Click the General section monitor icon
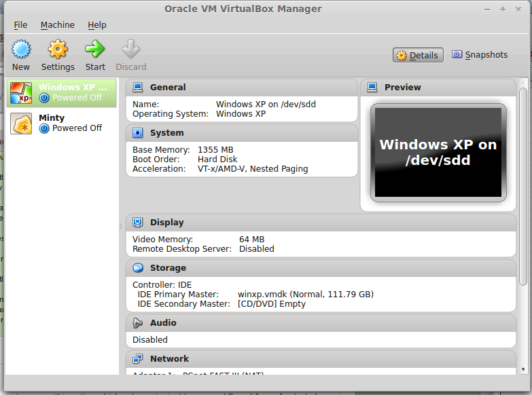This screenshot has width=532, height=395. (138, 88)
